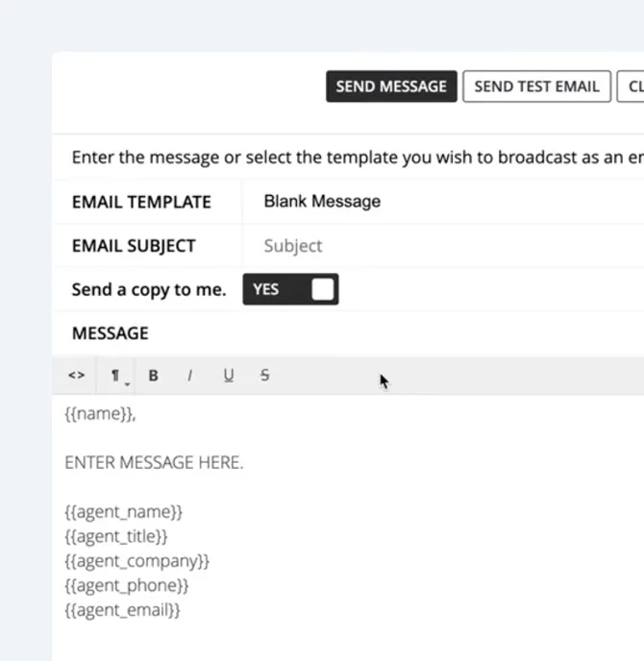Toggle the Send a copy to me switch
644x661 pixels.
(290, 289)
